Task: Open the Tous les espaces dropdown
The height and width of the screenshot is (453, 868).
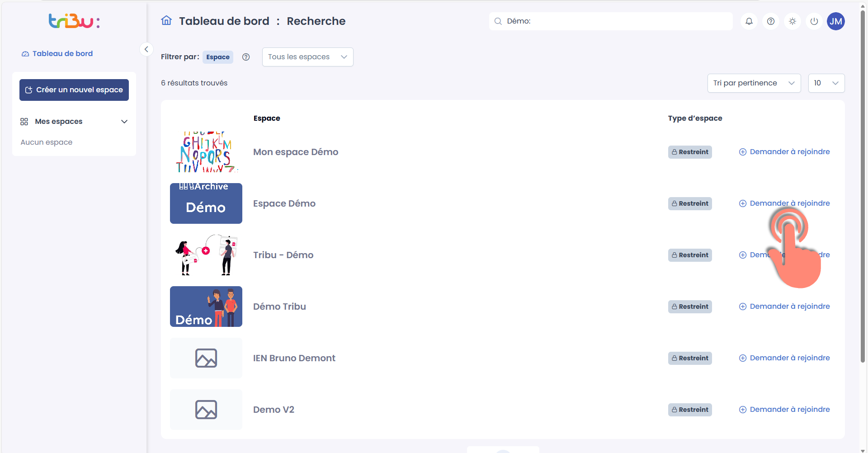Action: coord(308,57)
